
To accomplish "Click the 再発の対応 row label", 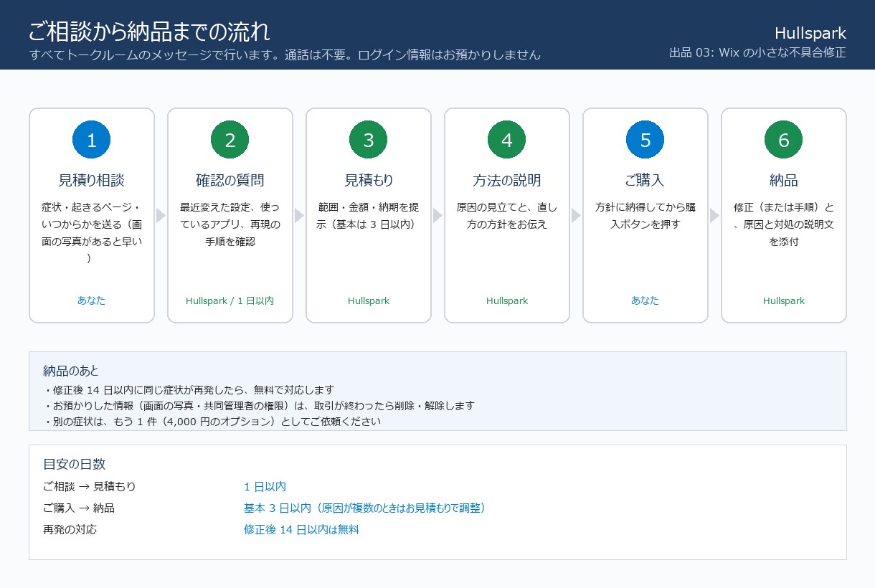I will (70, 530).
